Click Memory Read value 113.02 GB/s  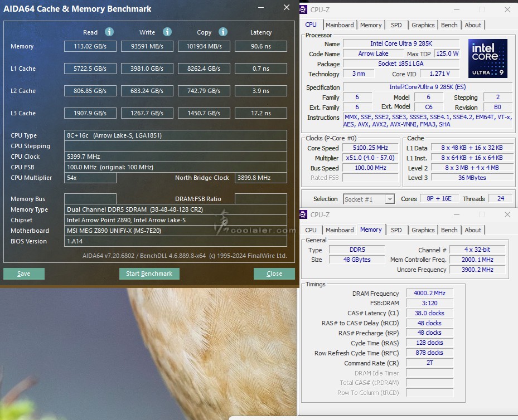[90, 46]
